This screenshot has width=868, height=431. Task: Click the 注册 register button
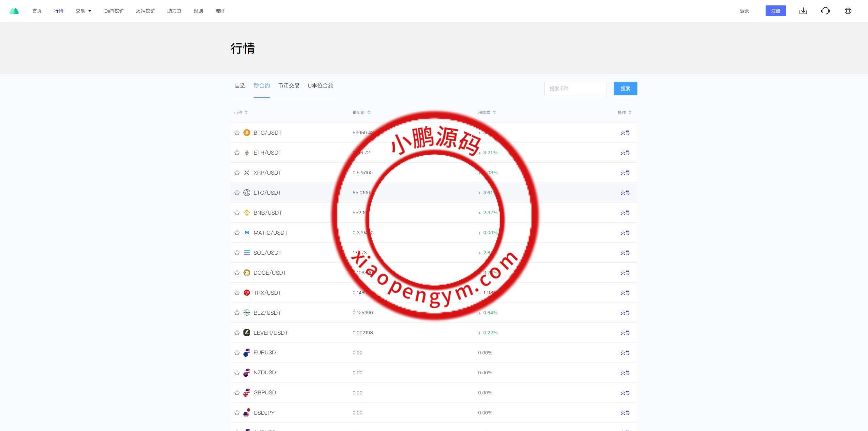click(x=775, y=11)
